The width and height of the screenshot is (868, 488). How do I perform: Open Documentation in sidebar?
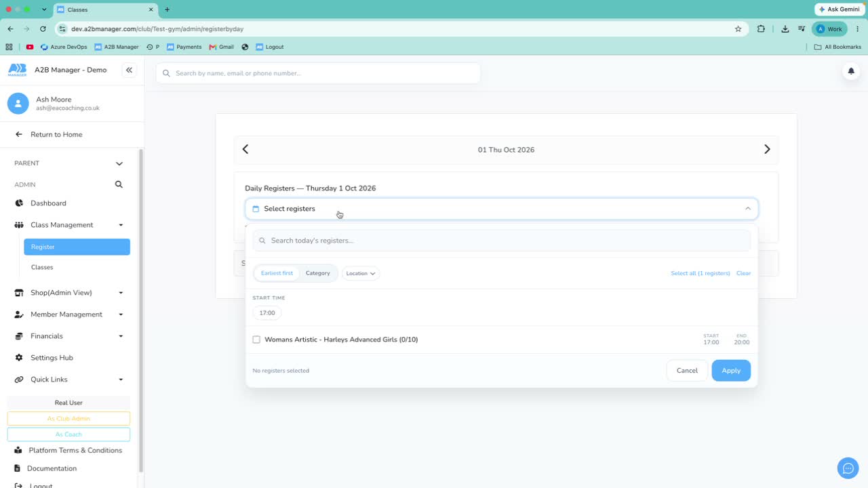click(52, 468)
